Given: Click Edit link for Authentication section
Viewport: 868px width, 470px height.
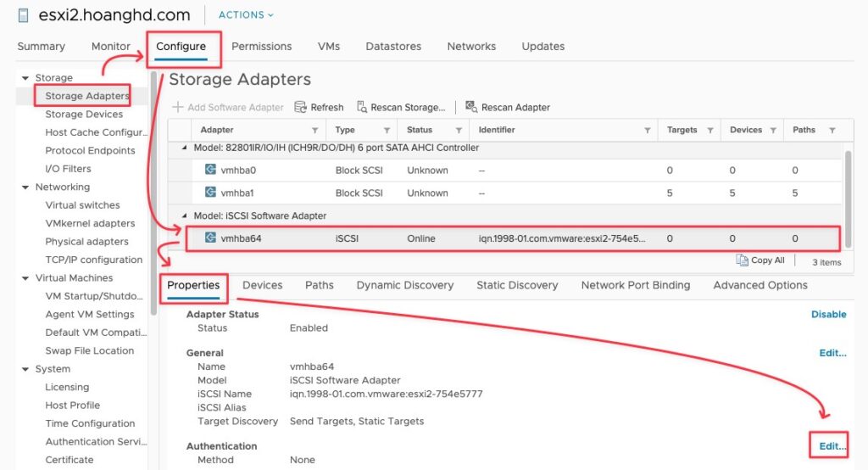Looking at the screenshot, I should [832, 446].
